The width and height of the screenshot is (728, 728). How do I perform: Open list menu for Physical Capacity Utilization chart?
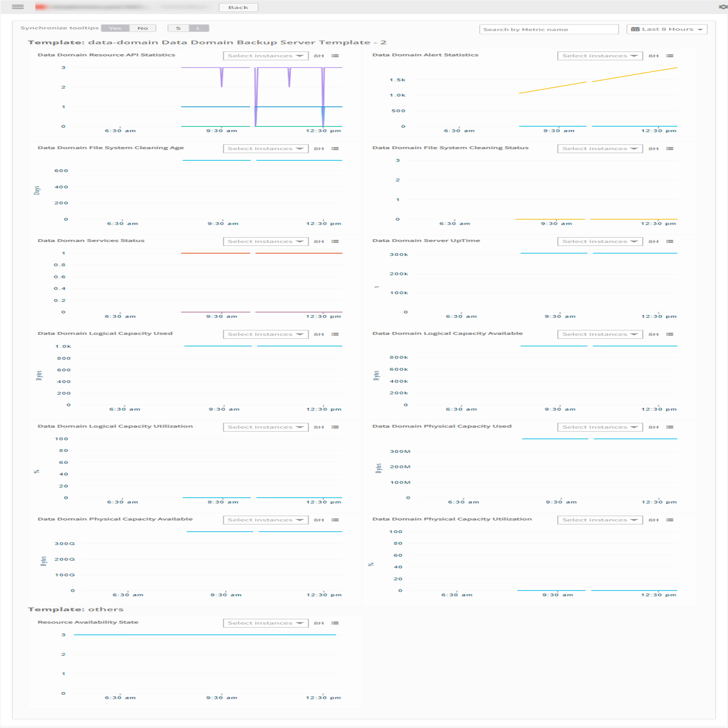coord(670,520)
